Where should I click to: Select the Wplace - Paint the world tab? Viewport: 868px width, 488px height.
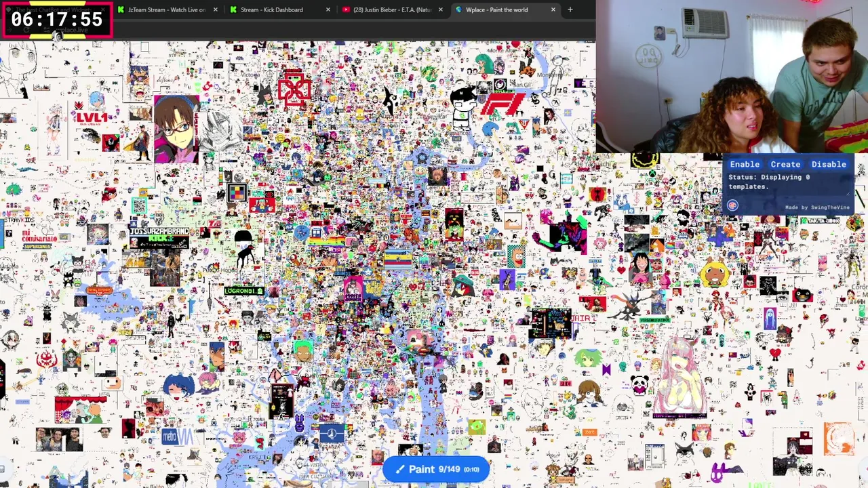497,9
